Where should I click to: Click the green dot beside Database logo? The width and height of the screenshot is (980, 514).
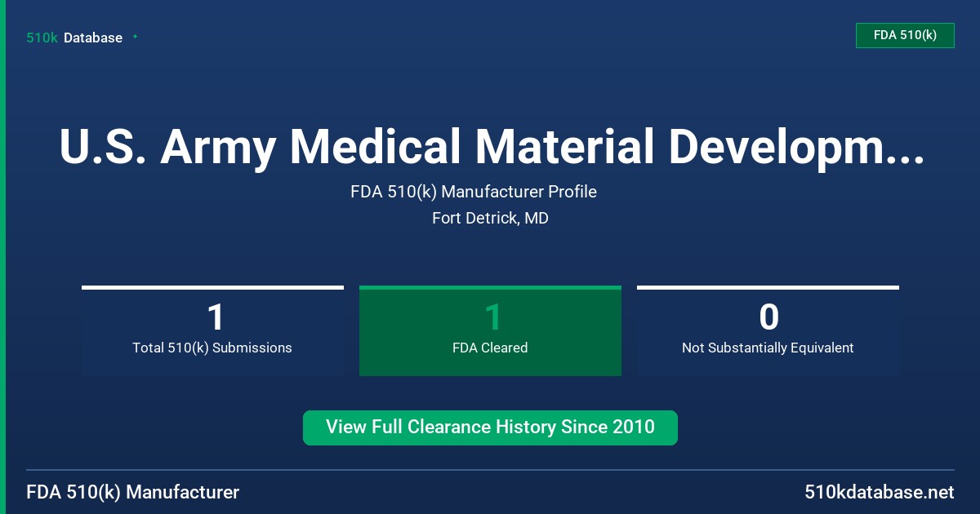135,37
